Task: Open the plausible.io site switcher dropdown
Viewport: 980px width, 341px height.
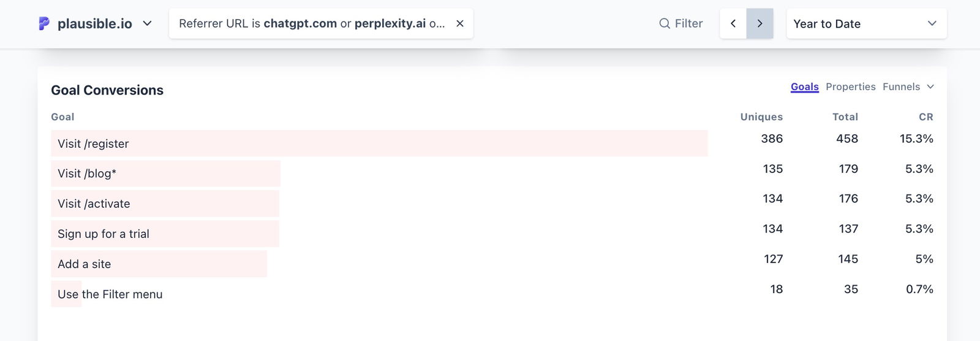Action: pyautogui.click(x=147, y=23)
